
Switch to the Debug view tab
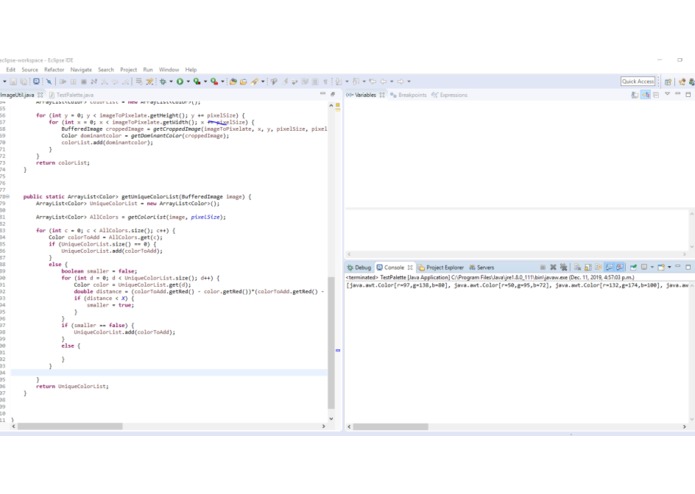359,267
